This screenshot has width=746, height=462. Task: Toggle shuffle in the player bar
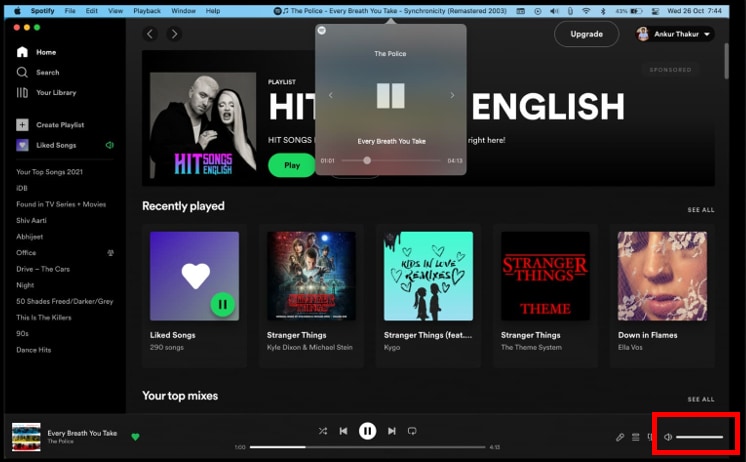click(x=323, y=431)
